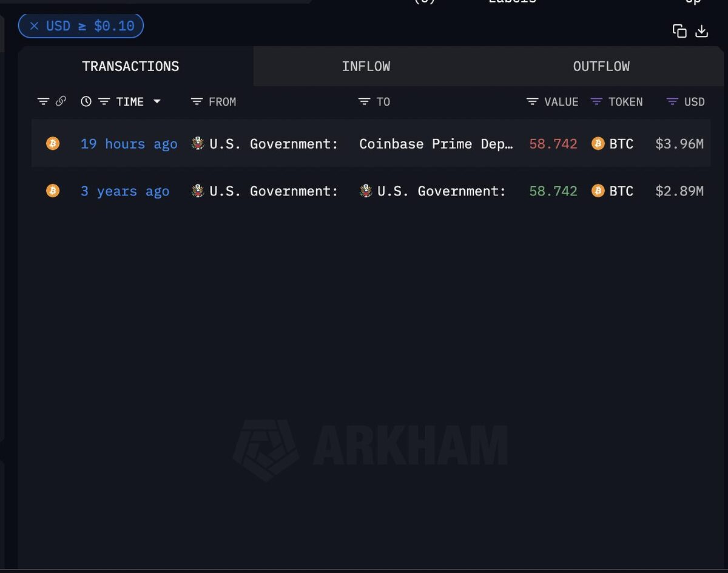
Task: Open the U.S. Government recipient in the 3 years ago row
Action: coord(442,191)
